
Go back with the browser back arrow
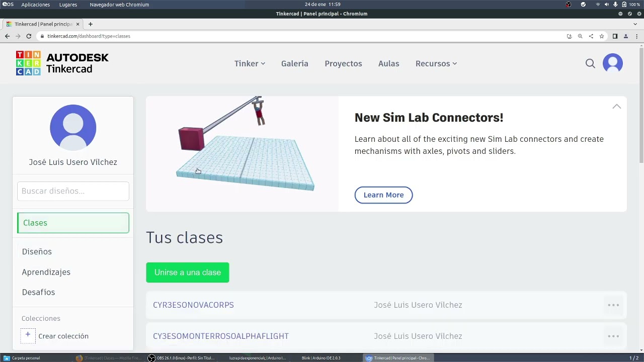click(7, 36)
